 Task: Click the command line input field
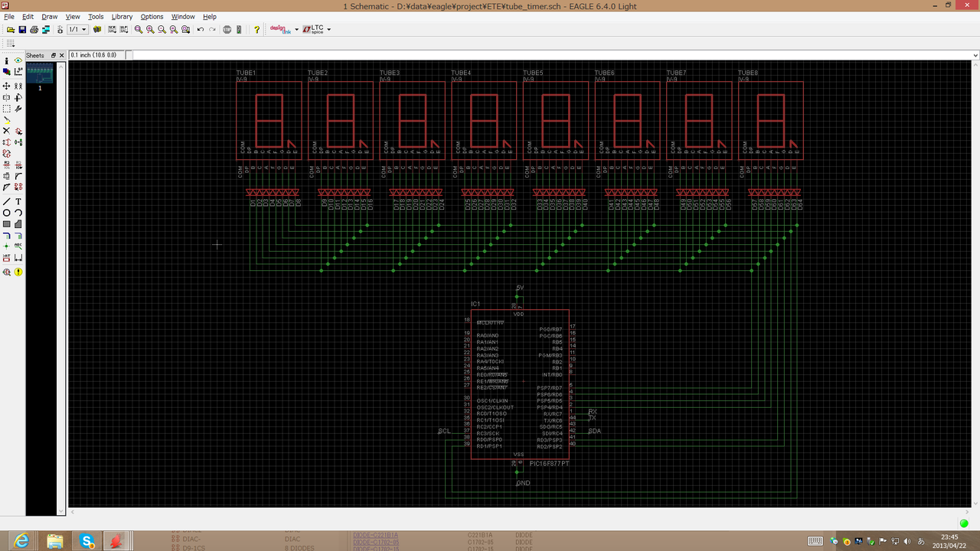[551, 55]
